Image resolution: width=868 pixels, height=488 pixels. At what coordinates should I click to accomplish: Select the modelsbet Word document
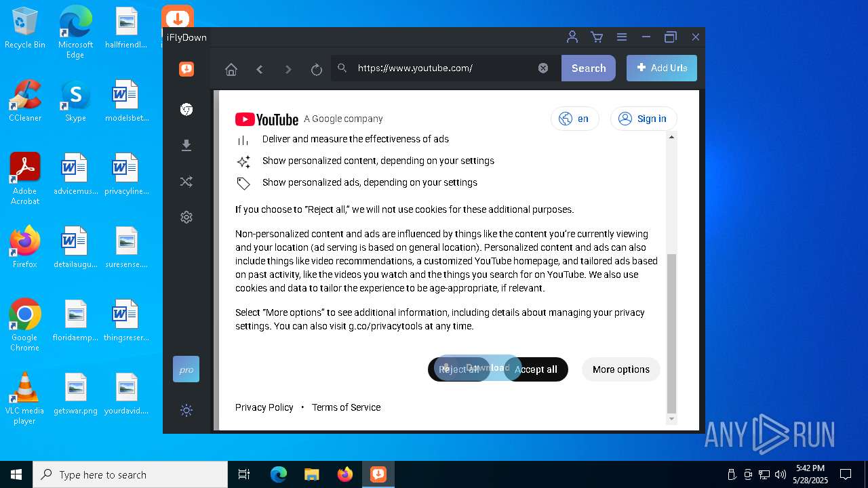[126, 101]
